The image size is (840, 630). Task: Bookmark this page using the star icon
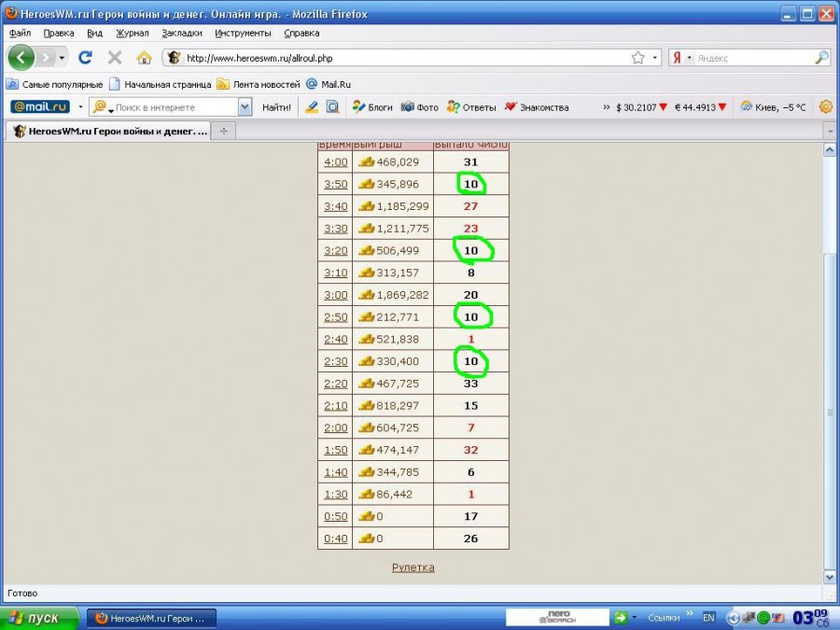tap(637, 58)
